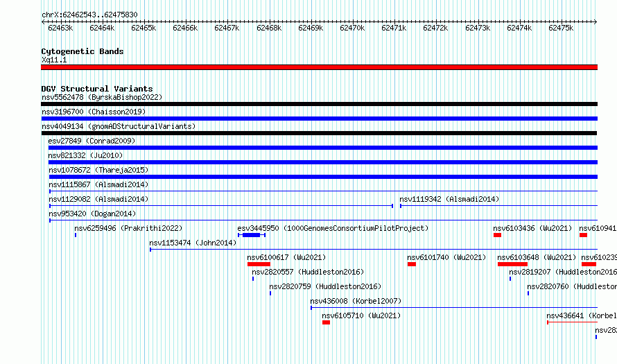Viewport: 617px width, 364px height.
Task: Select the blue nsv821332 variant bar
Action: (323, 162)
